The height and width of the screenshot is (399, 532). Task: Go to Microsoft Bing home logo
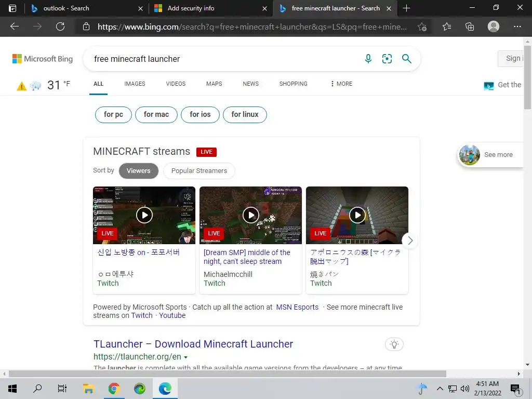coord(43,59)
